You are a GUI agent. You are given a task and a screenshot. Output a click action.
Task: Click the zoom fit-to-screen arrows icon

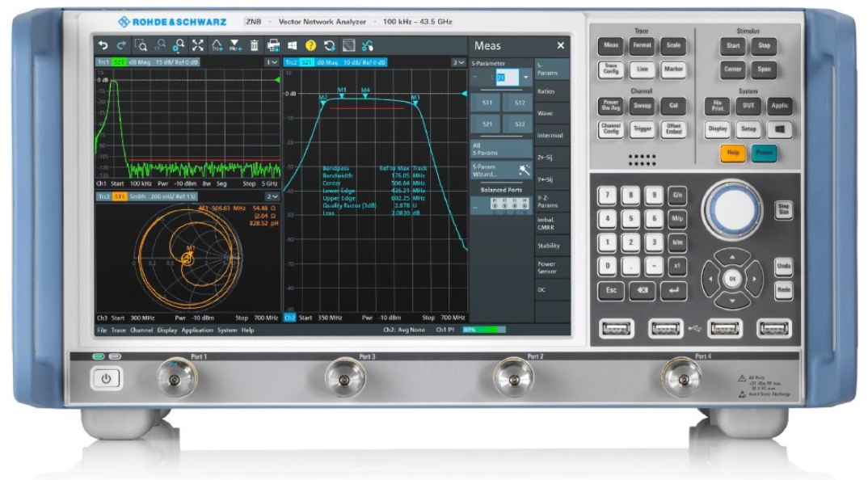[x=197, y=46]
